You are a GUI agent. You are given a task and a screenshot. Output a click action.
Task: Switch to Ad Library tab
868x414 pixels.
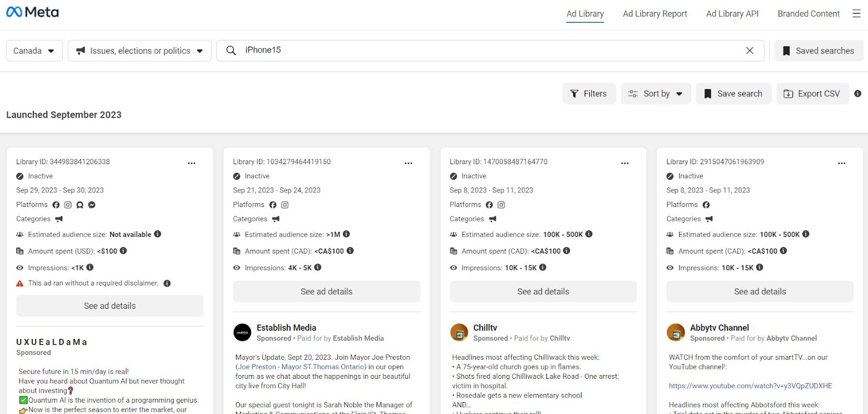(585, 14)
